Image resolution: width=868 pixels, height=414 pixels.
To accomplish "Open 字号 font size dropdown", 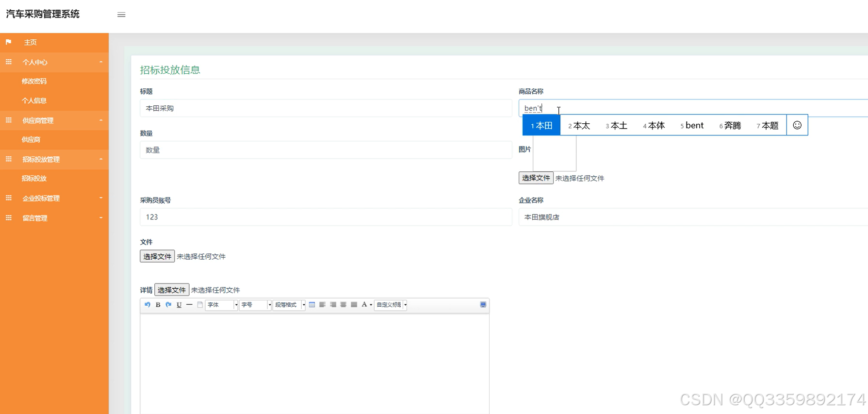I will 255,305.
